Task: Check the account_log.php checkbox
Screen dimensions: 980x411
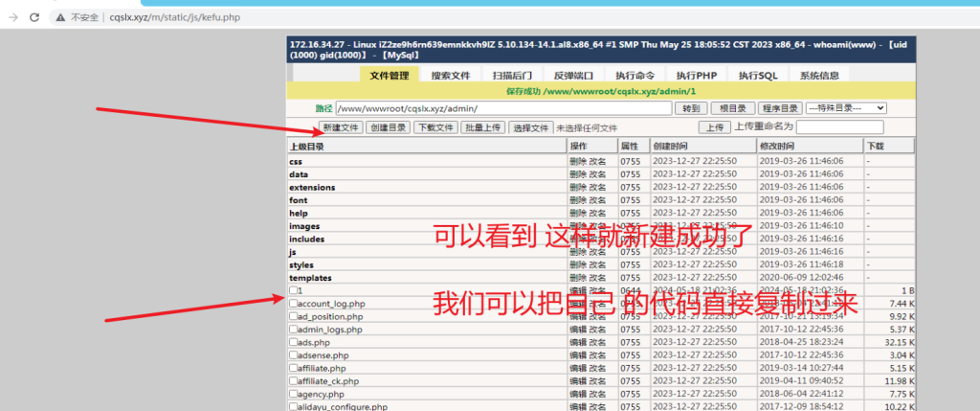Action: click(294, 304)
